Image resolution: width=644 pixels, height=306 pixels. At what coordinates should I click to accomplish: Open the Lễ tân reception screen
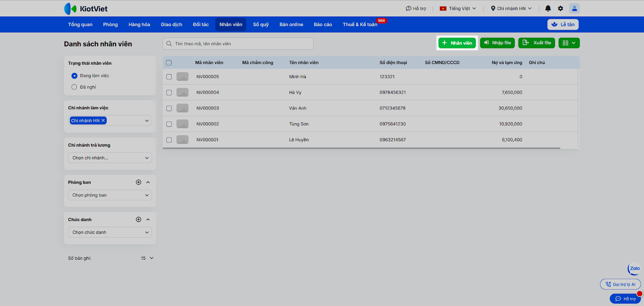click(563, 25)
